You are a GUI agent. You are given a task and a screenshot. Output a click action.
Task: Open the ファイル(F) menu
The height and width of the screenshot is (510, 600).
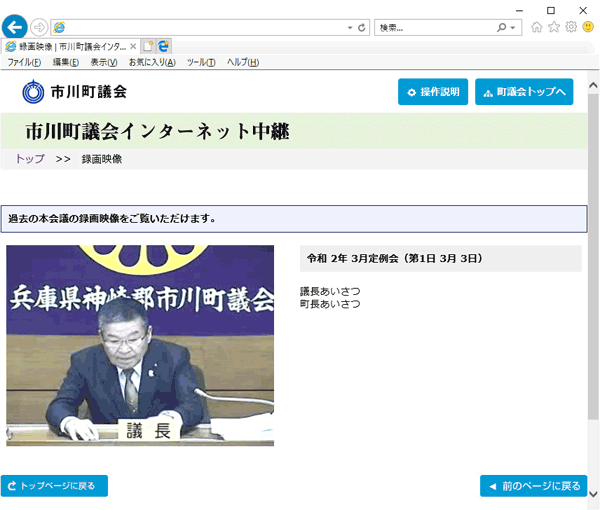coord(24,62)
